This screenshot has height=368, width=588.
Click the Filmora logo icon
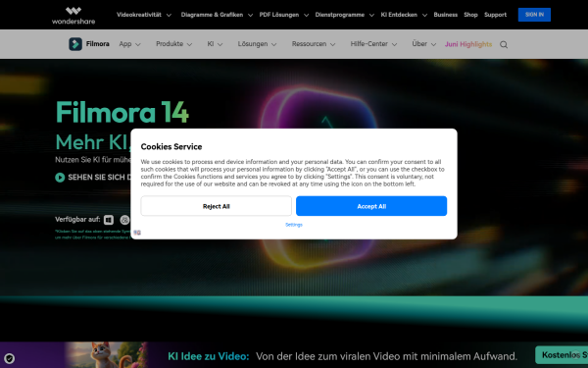[75, 44]
